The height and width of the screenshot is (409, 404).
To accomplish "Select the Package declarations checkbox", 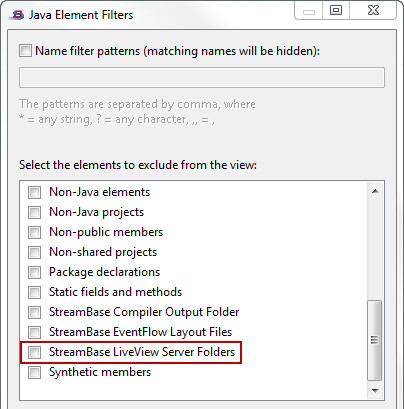I will 34,272.
